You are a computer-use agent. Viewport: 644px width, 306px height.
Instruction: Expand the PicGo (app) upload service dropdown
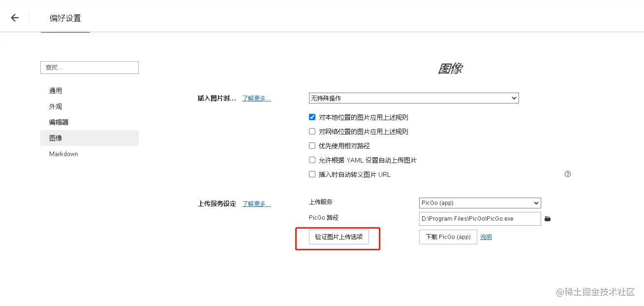tap(480, 203)
